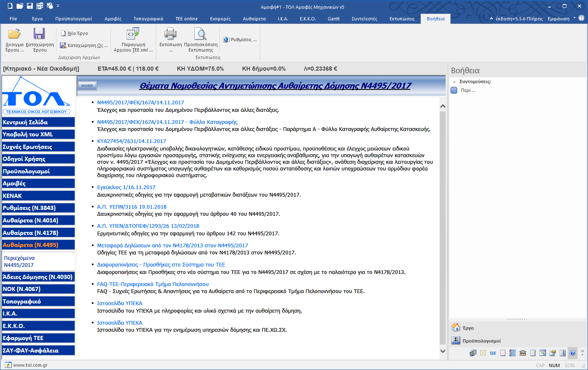Click the IKA icon in bottom navigation strip
This screenshot has height=370, width=588.
coord(522,353)
